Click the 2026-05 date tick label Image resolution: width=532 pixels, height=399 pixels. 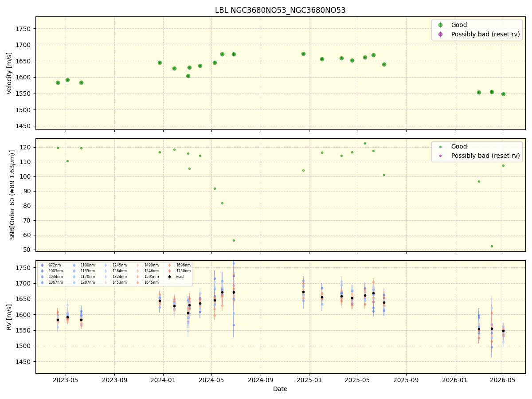pyautogui.click(x=503, y=380)
